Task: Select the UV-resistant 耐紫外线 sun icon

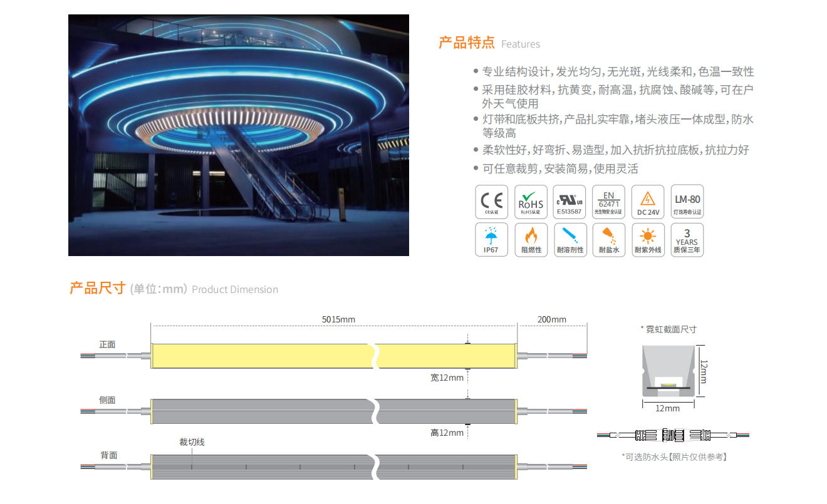Action: point(648,240)
